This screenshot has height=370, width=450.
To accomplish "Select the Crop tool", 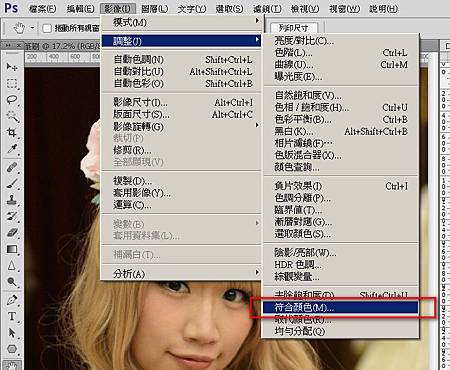I will [x=12, y=133].
